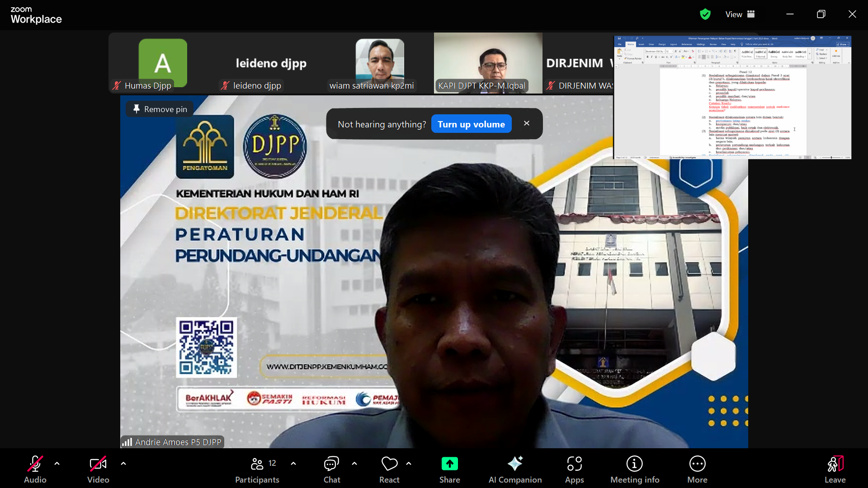The height and width of the screenshot is (488, 868).
Task: Dismiss the Not hearing anything popup
Action: click(x=527, y=123)
